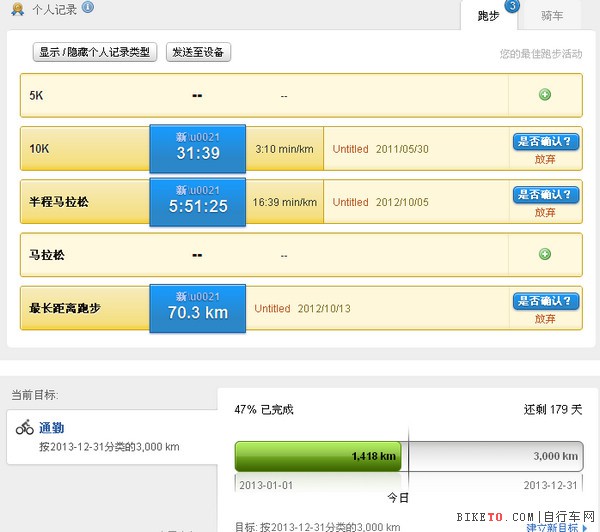Click the 2013-01-01 start date label
This screenshot has height=532, width=600.
266,485
